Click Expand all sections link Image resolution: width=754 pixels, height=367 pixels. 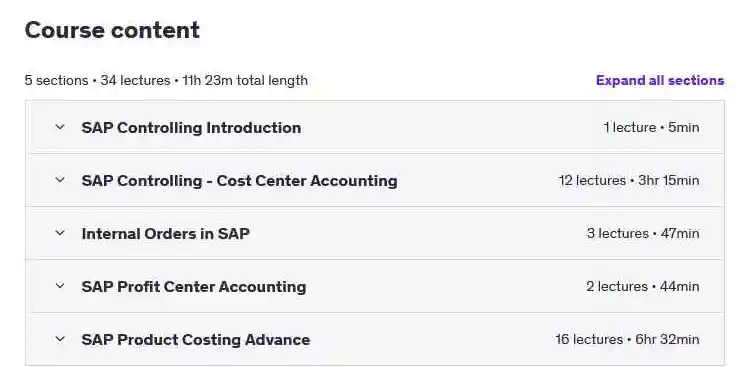tap(660, 80)
